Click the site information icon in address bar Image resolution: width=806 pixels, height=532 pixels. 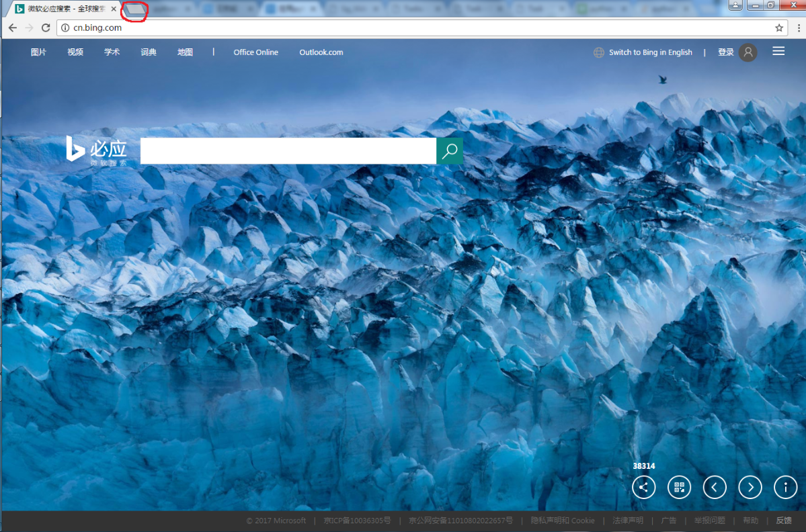click(64, 28)
